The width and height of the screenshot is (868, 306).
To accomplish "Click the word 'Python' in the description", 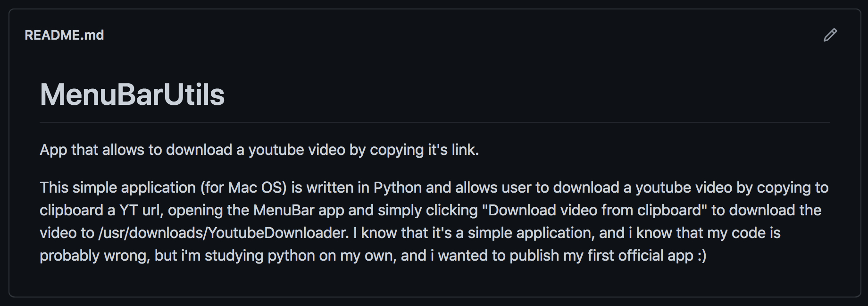I will [398, 188].
